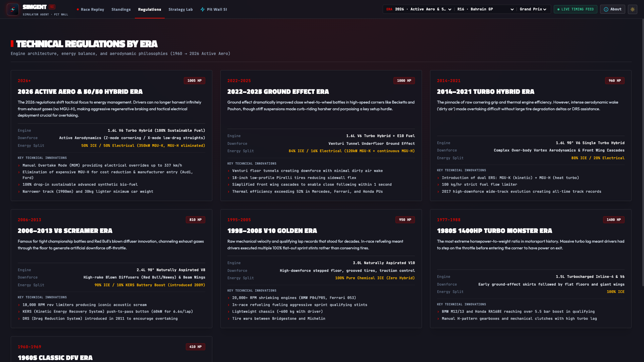Click the '84% ICE / 16% Electrical' energy split value

pyautogui.click(x=352, y=151)
